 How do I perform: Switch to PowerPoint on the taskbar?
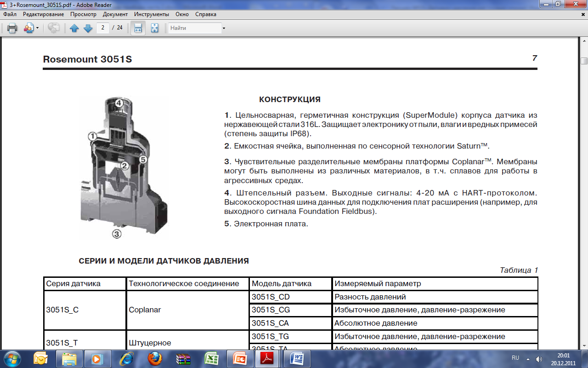(240, 358)
